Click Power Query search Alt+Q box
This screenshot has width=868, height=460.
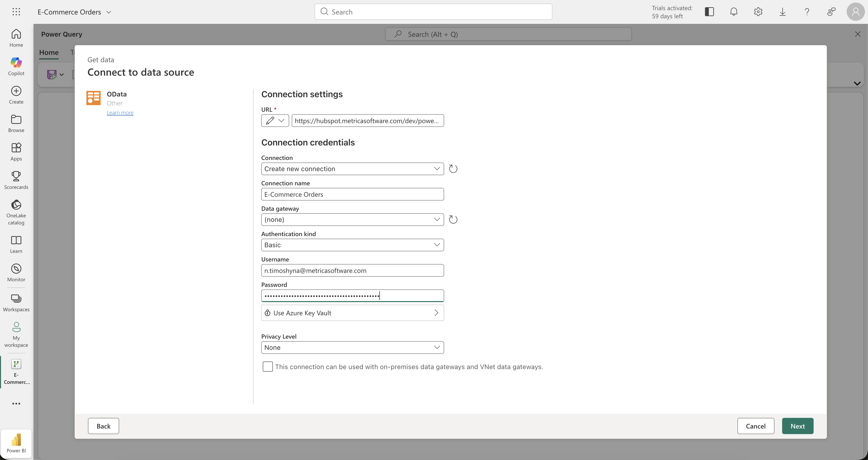pos(508,34)
